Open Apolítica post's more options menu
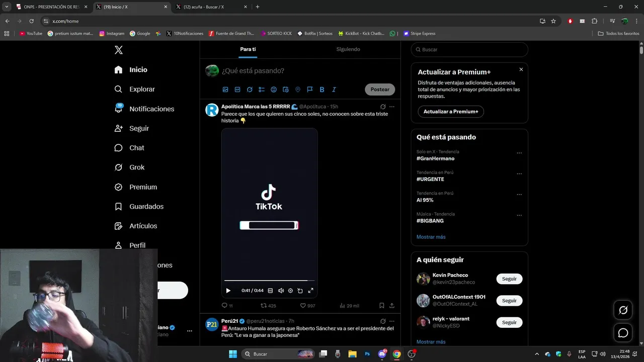This screenshot has height=362, width=644. [x=392, y=107]
